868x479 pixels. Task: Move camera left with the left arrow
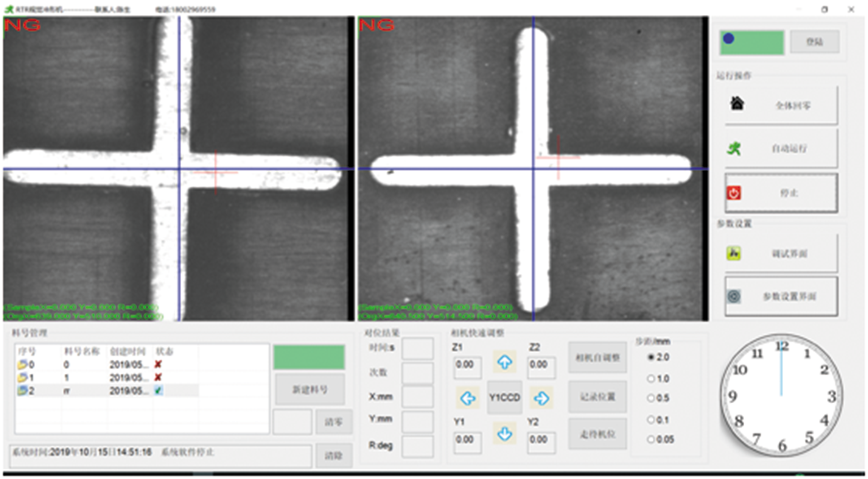468,398
